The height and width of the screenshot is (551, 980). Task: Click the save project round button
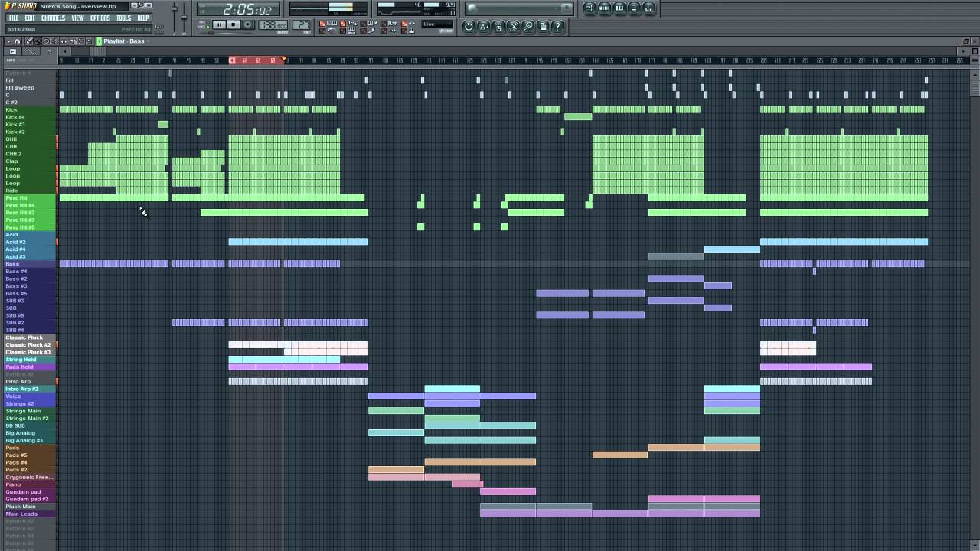[x=484, y=26]
